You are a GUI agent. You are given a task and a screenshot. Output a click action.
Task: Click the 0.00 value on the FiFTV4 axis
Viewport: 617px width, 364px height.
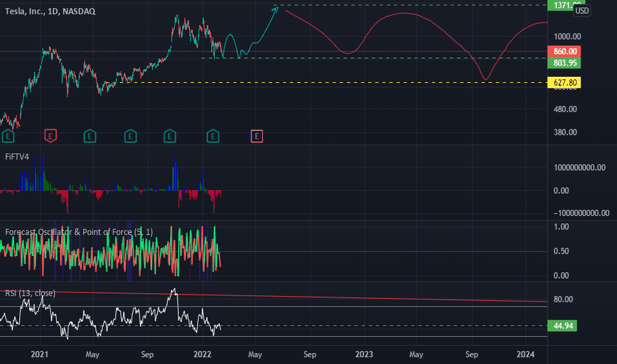pos(561,191)
